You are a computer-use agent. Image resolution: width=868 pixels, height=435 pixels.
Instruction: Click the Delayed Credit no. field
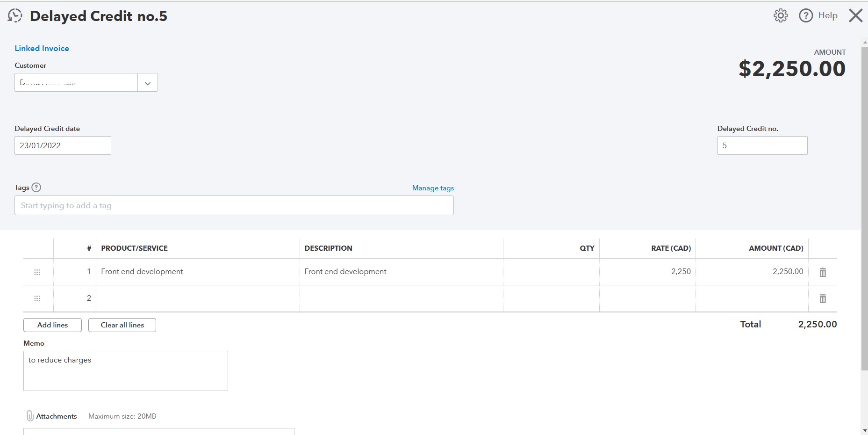click(762, 145)
